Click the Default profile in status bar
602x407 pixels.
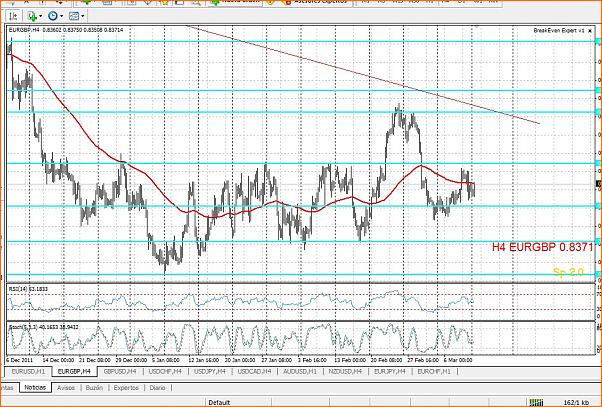click(219, 402)
